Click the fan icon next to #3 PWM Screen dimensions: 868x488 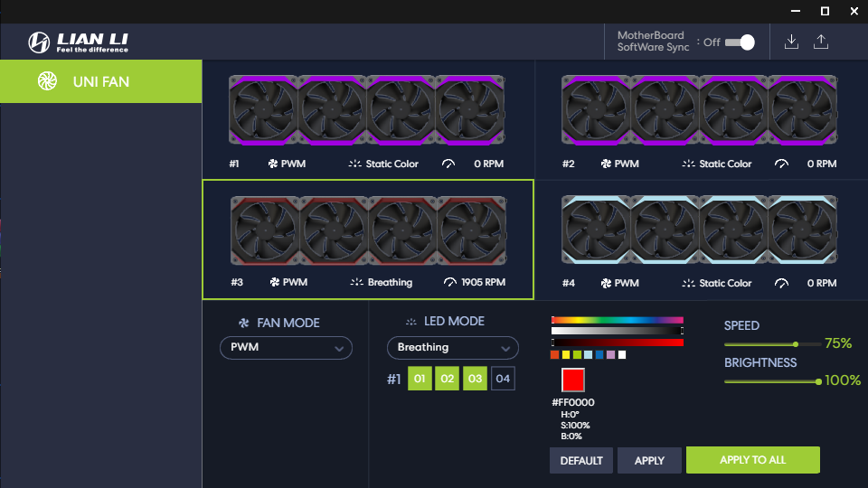click(x=275, y=282)
